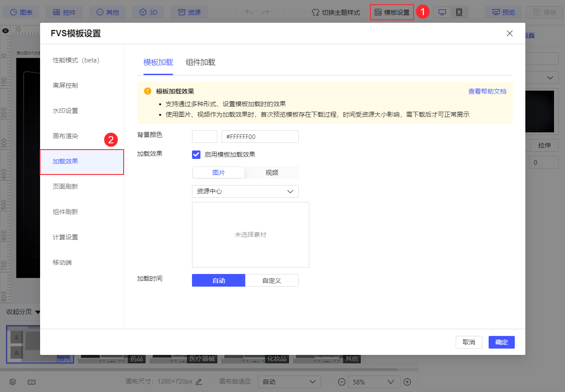
Task: Edit canvas size with pencil icon
Action: (199, 382)
